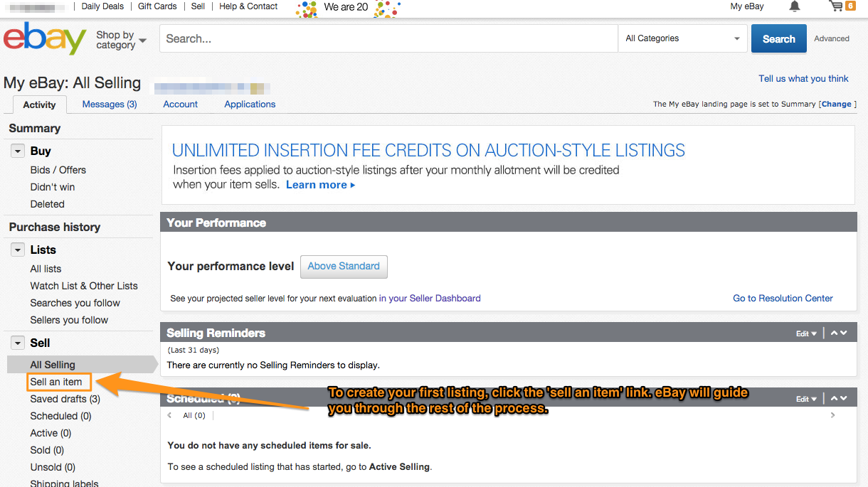The height and width of the screenshot is (487, 868).
Task: Open the Shop by category dropdown
Action: (121, 39)
